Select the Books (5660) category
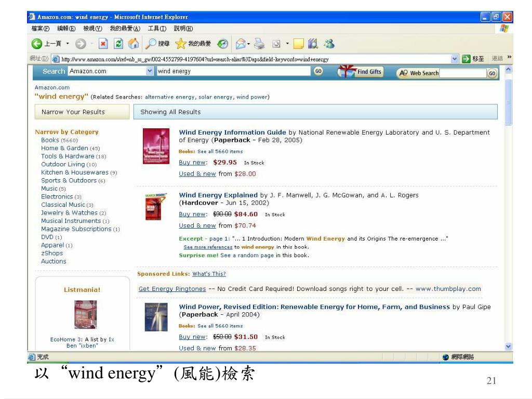Screen dimensions: 532x399 [x=59, y=140]
